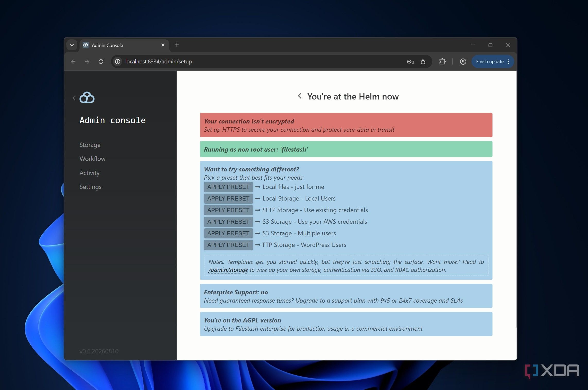
Task: Open a new browser tab
Action: [177, 45]
